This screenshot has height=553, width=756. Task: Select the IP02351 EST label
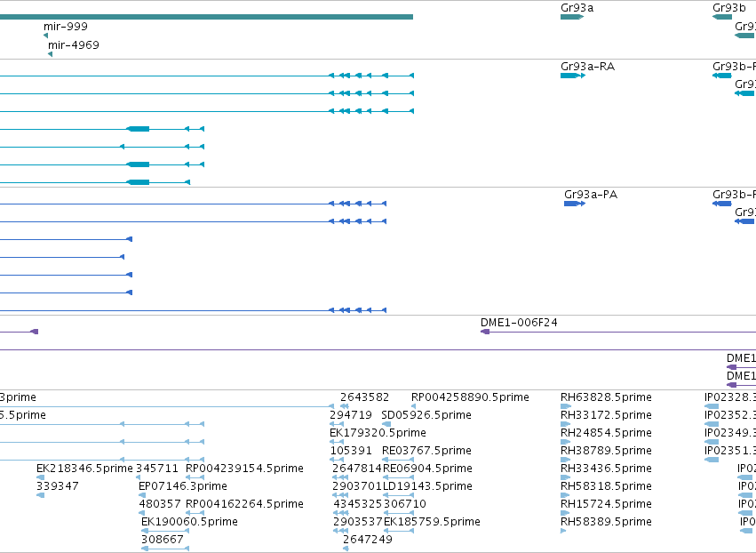(x=730, y=451)
